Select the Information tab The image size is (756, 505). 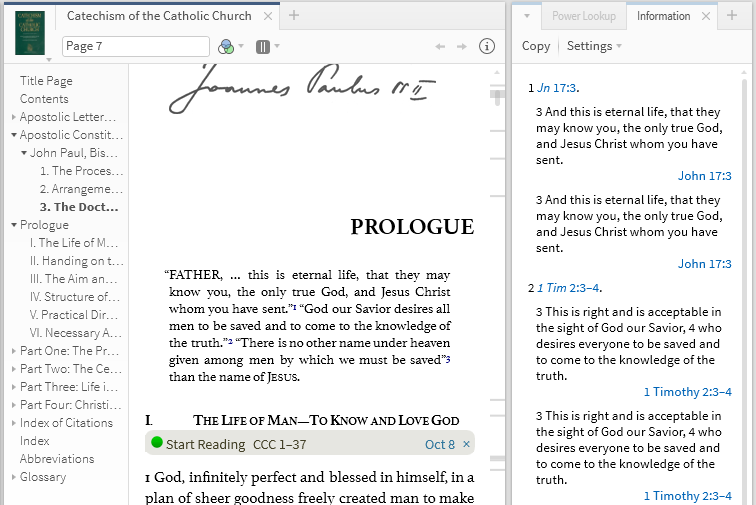[x=663, y=16]
